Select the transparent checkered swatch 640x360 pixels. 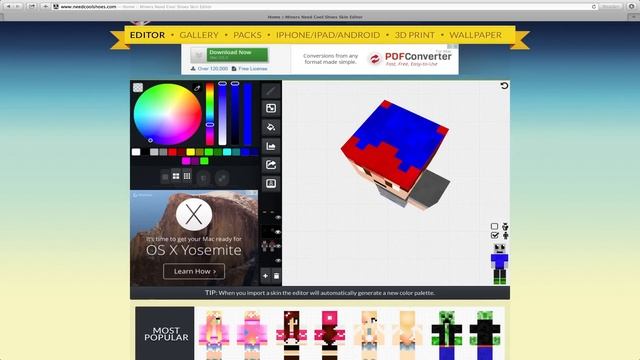pos(138,87)
